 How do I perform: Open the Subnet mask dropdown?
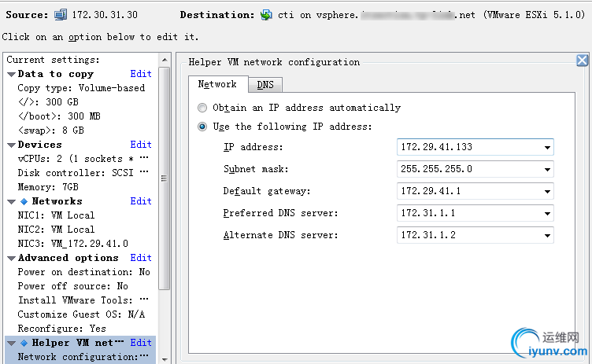click(547, 170)
